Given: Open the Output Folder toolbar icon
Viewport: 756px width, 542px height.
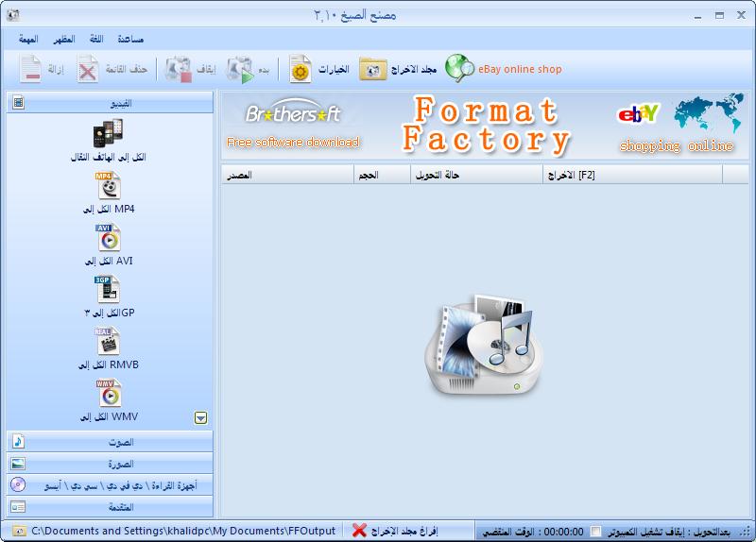Looking at the screenshot, I should click(372, 70).
